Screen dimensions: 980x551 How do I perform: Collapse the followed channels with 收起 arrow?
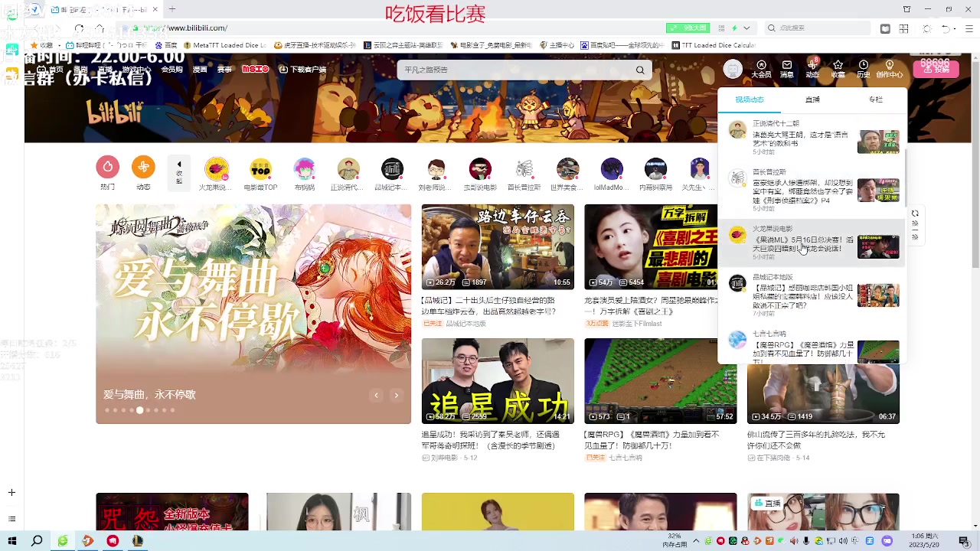[179, 172]
